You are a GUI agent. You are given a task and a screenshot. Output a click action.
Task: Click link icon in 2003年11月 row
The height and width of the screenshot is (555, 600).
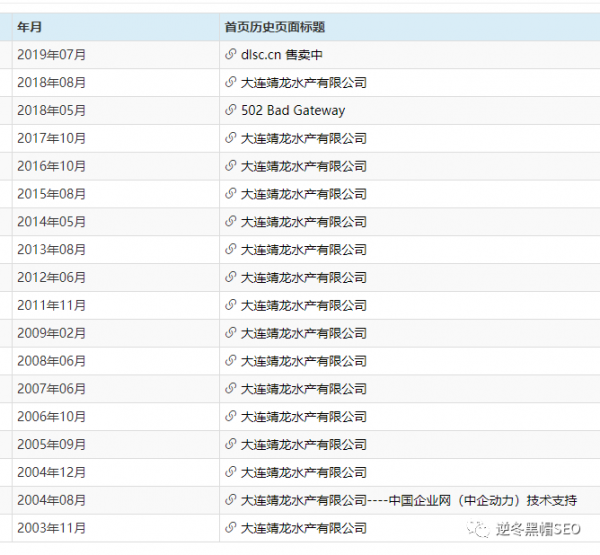tap(230, 528)
